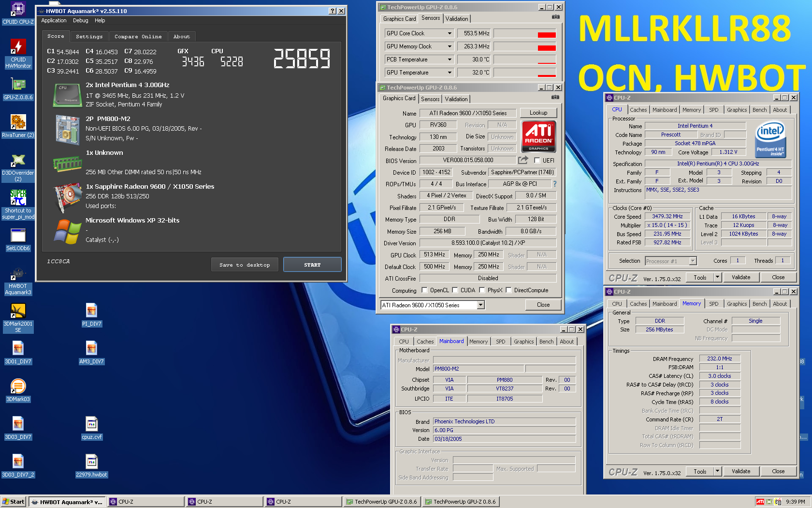Switch to Compare Online tab in Aquamark
The width and height of the screenshot is (812, 508).
coord(138,36)
